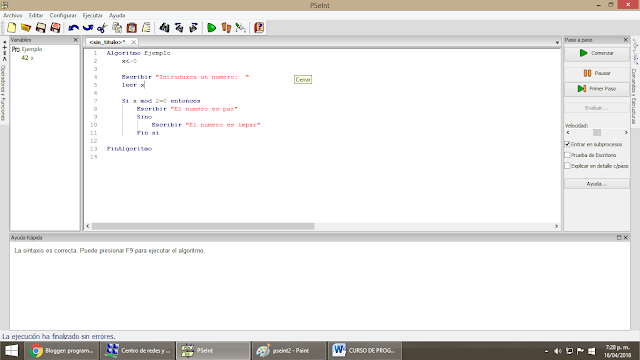Enable Prueba de Escritorio checkbox
640x360 pixels.
click(x=567, y=155)
